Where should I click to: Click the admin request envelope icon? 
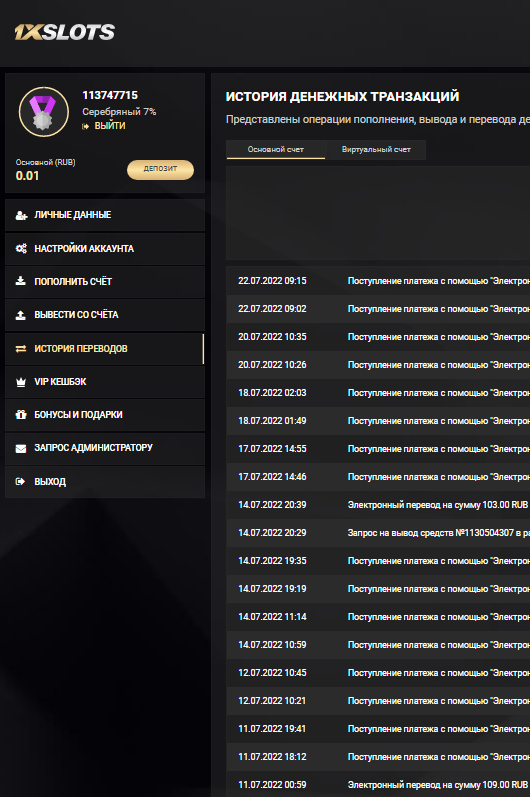(21, 448)
